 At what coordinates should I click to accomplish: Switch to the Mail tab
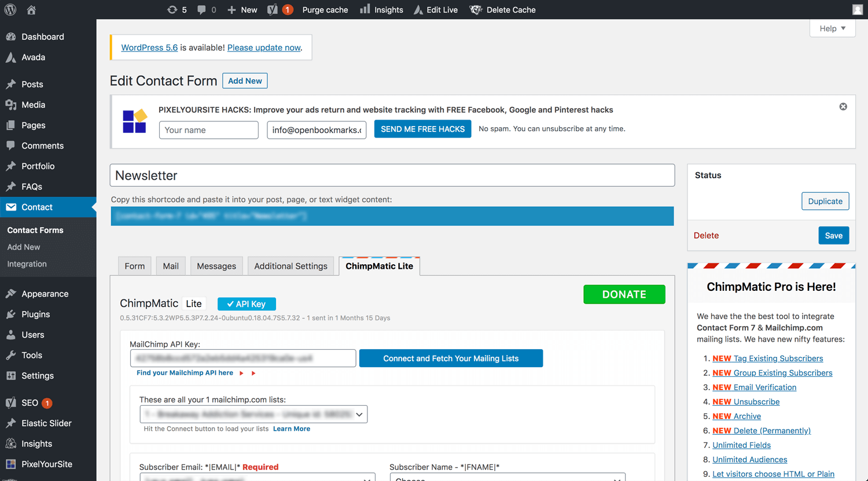click(x=171, y=266)
